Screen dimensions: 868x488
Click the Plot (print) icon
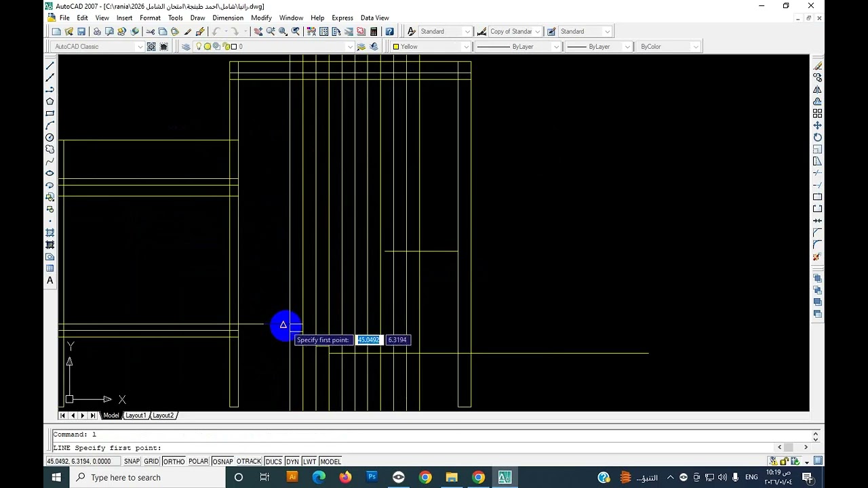(97, 32)
